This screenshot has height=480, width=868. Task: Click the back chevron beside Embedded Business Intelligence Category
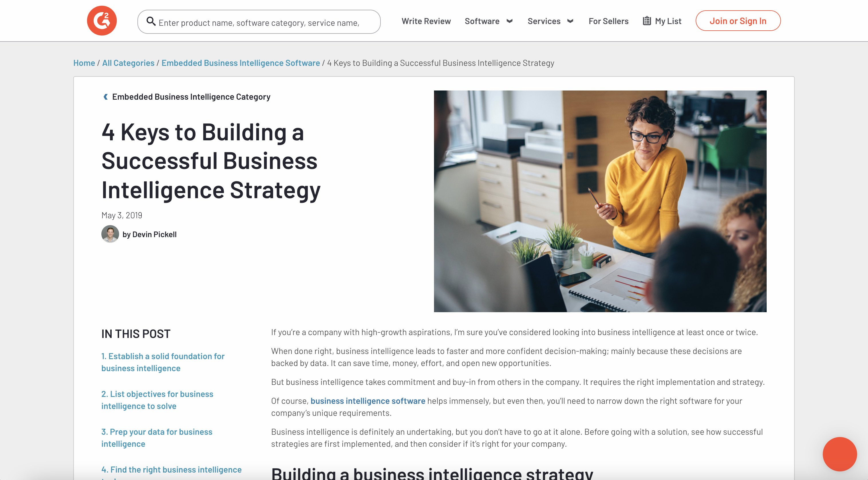[x=105, y=97]
